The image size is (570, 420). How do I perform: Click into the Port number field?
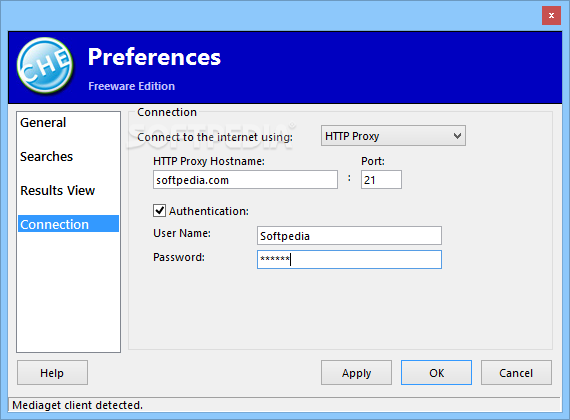pos(381,180)
